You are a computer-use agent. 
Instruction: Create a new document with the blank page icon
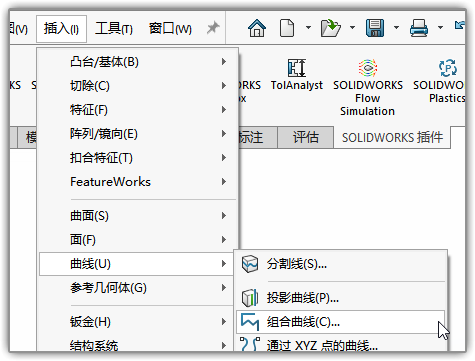pos(287,28)
